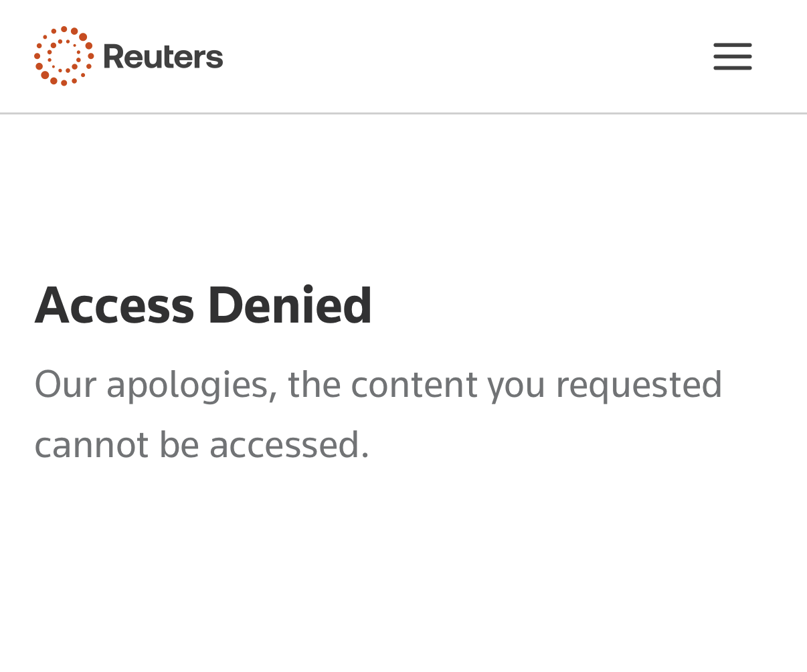Click the word "Access" in the heading
This screenshot has height=672, width=807.
[114, 305]
